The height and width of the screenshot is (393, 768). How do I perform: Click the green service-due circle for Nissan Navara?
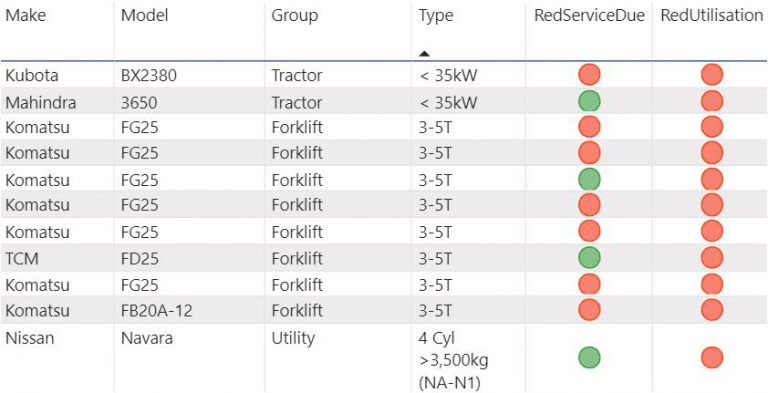pyautogui.click(x=589, y=357)
